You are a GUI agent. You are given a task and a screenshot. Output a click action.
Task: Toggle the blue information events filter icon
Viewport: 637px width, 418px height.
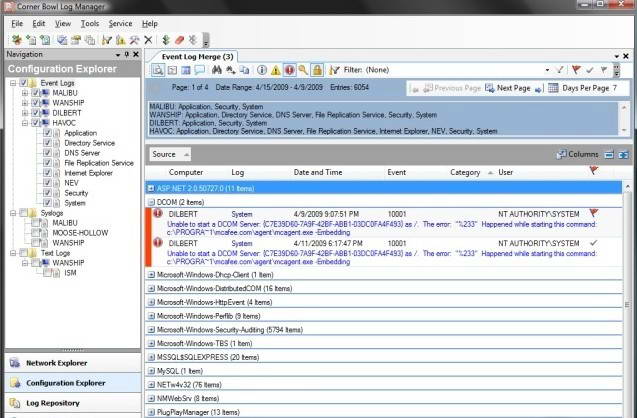(x=261, y=71)
